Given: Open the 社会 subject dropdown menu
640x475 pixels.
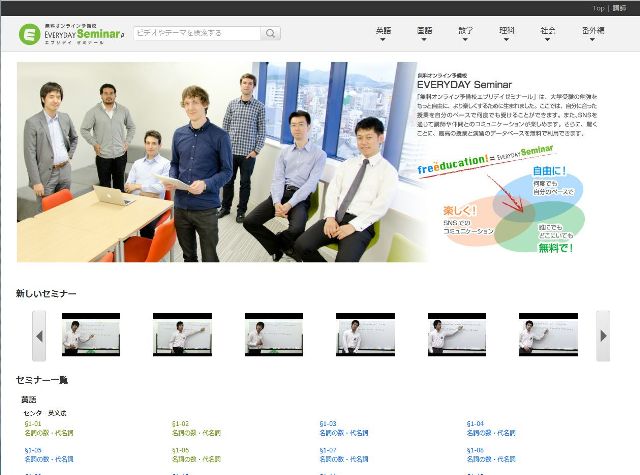Looking at the screenshot, I should (x=548, y=33).
